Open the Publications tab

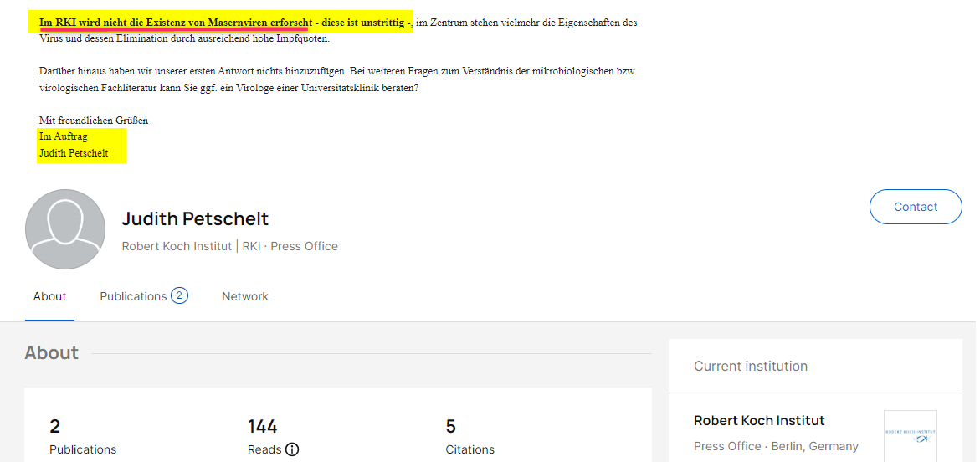click(133, 296)
